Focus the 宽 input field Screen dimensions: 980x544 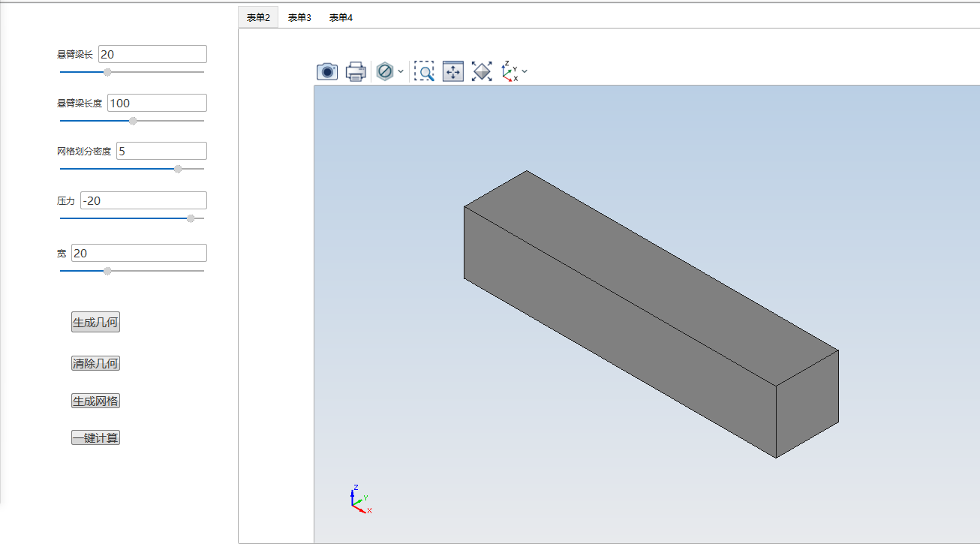pyautogui.click(x=139, y=253)
